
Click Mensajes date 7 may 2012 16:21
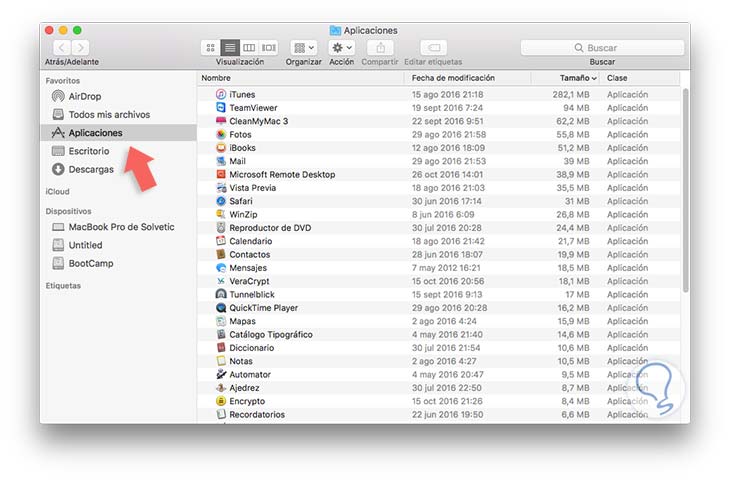coord(446,268)
